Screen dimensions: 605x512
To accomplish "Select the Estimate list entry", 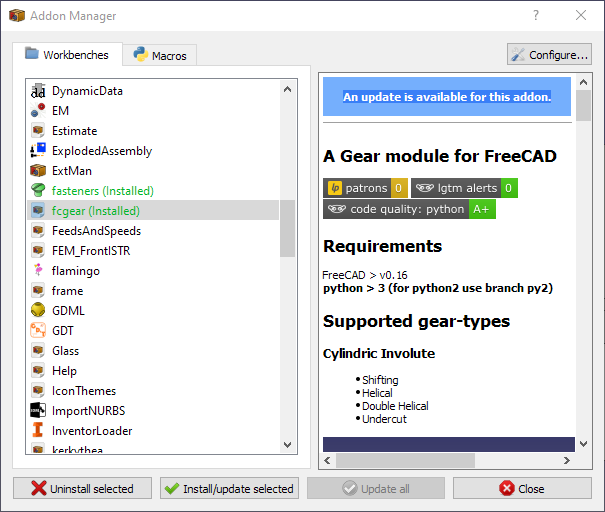I will [153, 131].
